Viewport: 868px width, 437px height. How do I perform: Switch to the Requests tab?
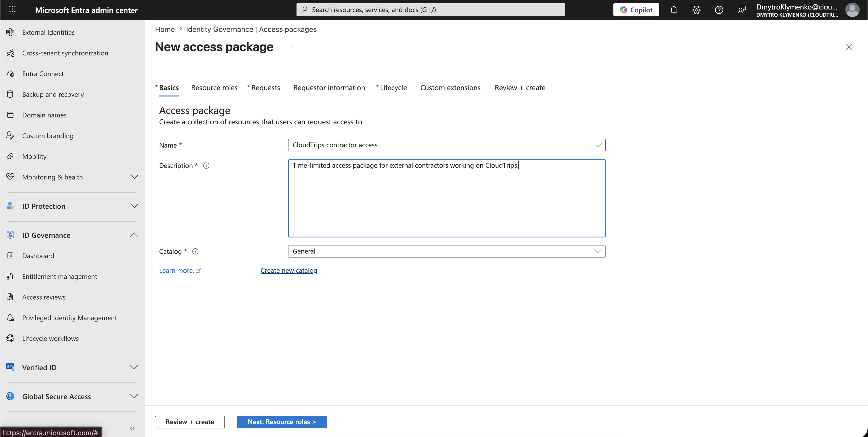click(x=265, y=88)
